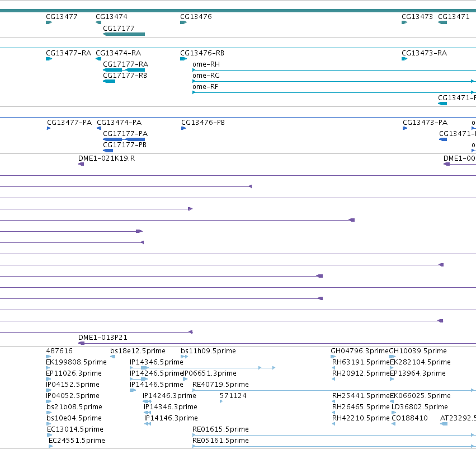Select the bs11h09.5prime EST

click(208, 351)
